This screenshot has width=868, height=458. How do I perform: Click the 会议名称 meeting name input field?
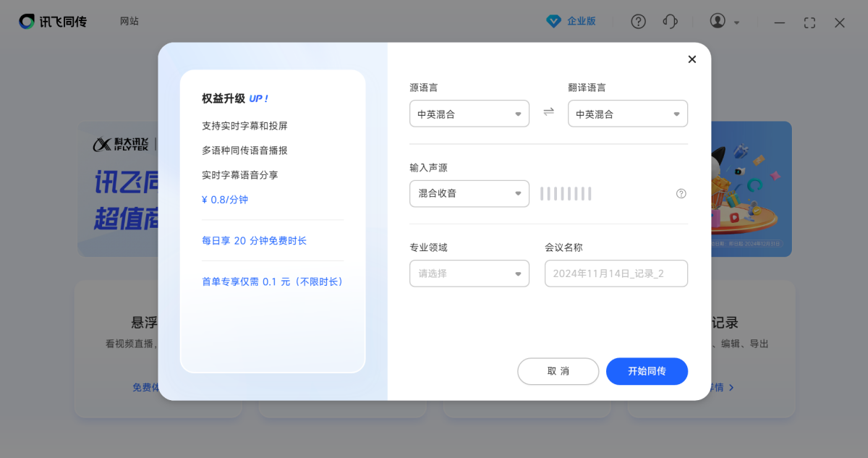click(x=616, y=273)
